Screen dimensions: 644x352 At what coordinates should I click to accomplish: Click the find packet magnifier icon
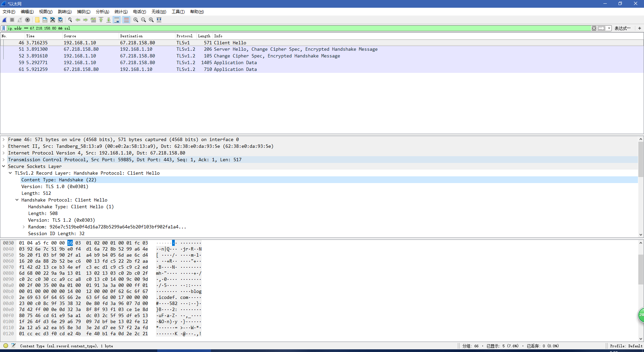[x=70, y=20]
